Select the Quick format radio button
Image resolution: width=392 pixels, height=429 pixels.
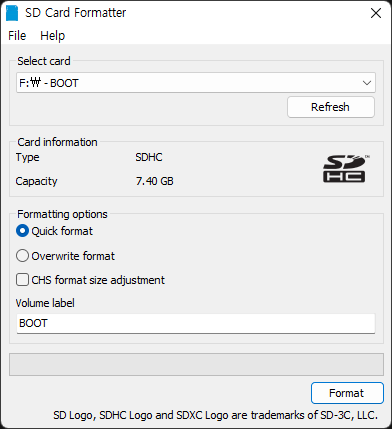click(22, 231)
